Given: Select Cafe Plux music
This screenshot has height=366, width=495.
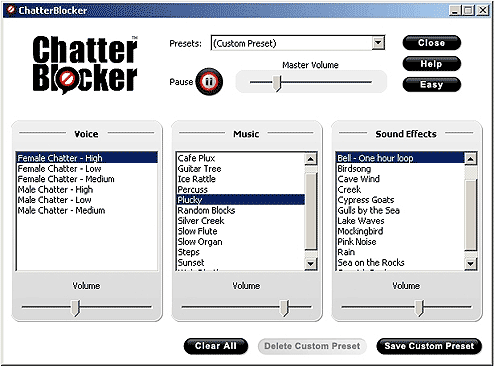Looking at the screenshot, I should [240, 158].
